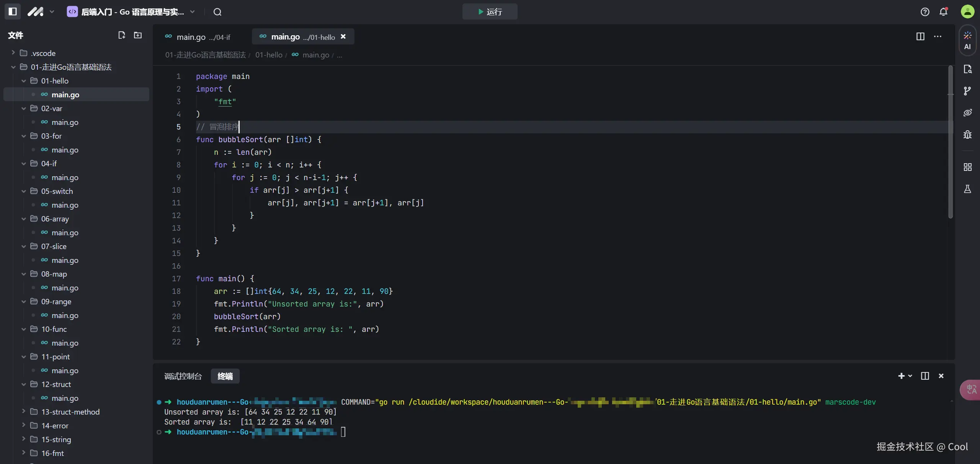Click the new file icon in the file explorer
Image resolution: width=980 pixels, height=464 pixels.
pos(122,35)
